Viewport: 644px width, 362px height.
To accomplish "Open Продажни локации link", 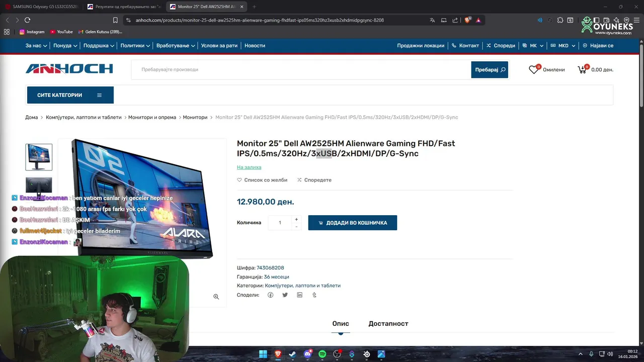I will pos(421,45).
